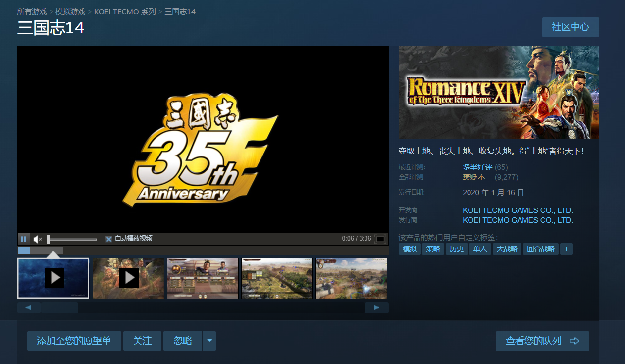Open the first trailer thumbnail
Image resolution: width=625 pixels, height=364 pixels.
[53, 278]
